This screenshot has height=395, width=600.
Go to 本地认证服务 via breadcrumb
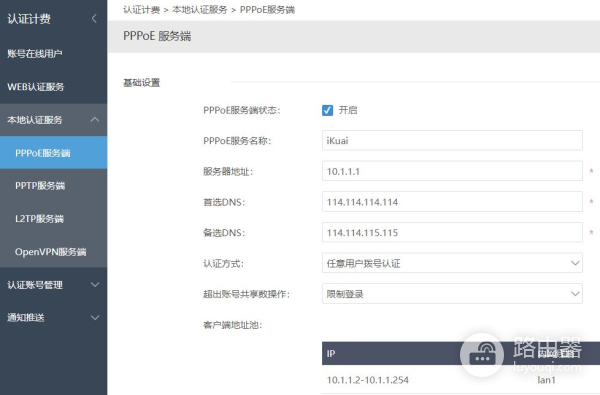pos(199,10)
